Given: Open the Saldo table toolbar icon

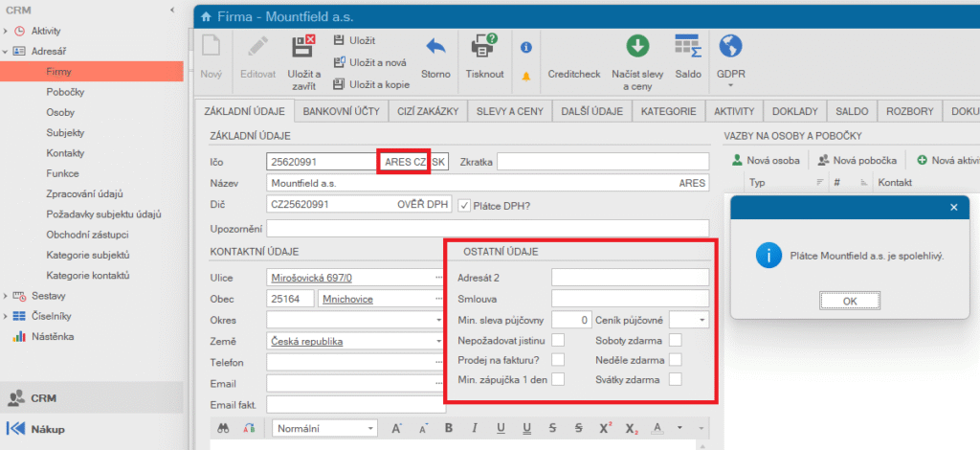Looking at the screenshot, I should pos(687,46).
